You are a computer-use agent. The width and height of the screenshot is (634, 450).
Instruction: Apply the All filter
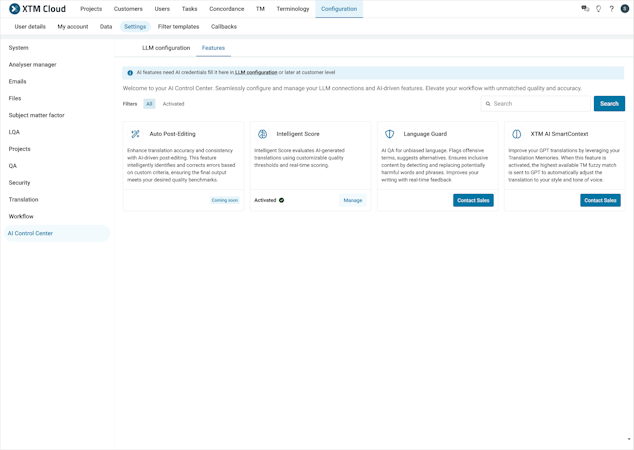[149, 104]
